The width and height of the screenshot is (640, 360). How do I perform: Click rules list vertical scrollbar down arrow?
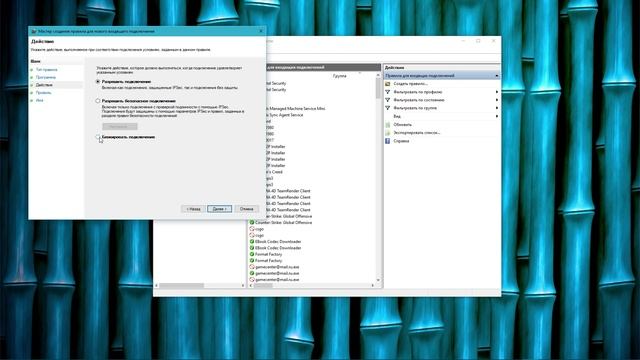tap(378, 280)
